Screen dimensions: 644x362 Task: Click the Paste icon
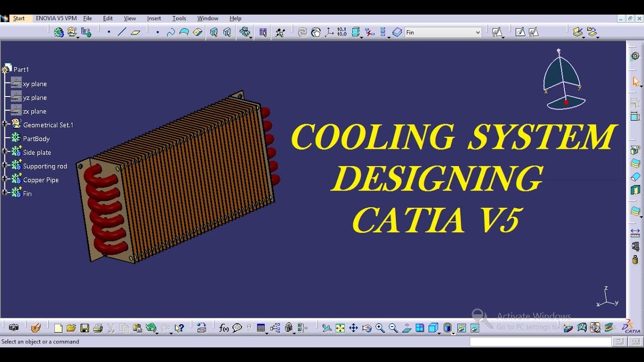coord(137,328)
